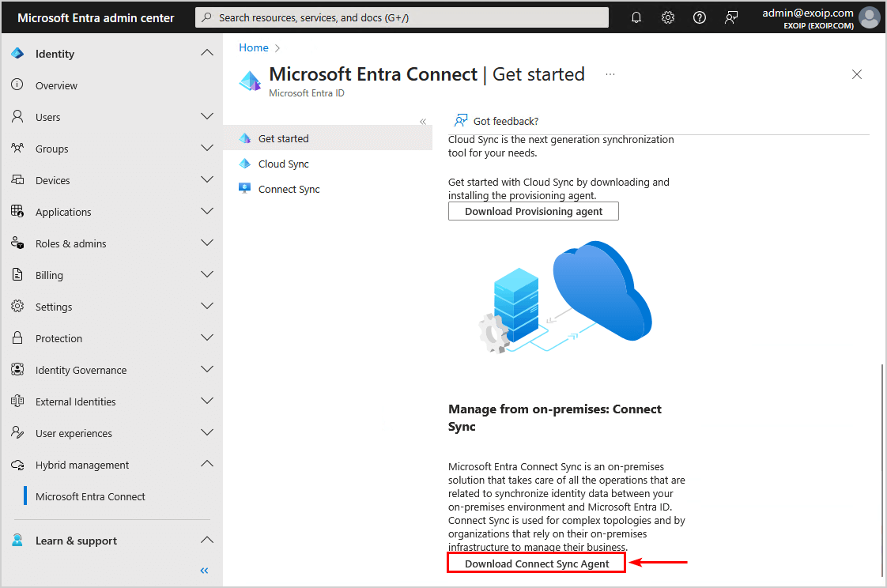
Task: Click the Hybrid management icon
Action: 17,465
